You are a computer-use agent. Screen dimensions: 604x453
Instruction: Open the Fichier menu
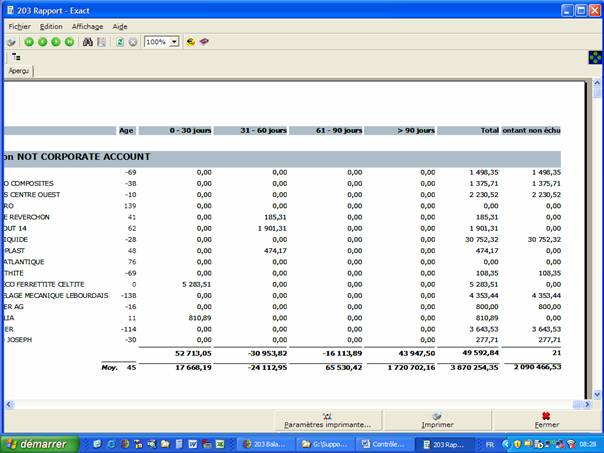(19, 26)
